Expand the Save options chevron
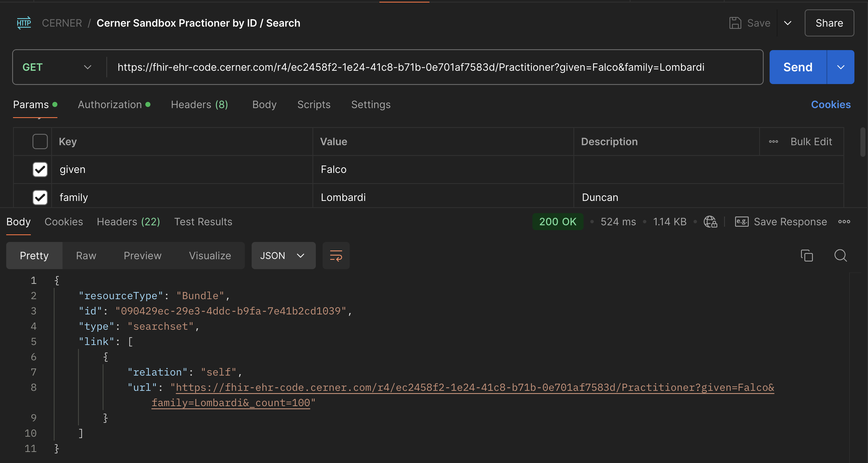 [x=787, y=23]
